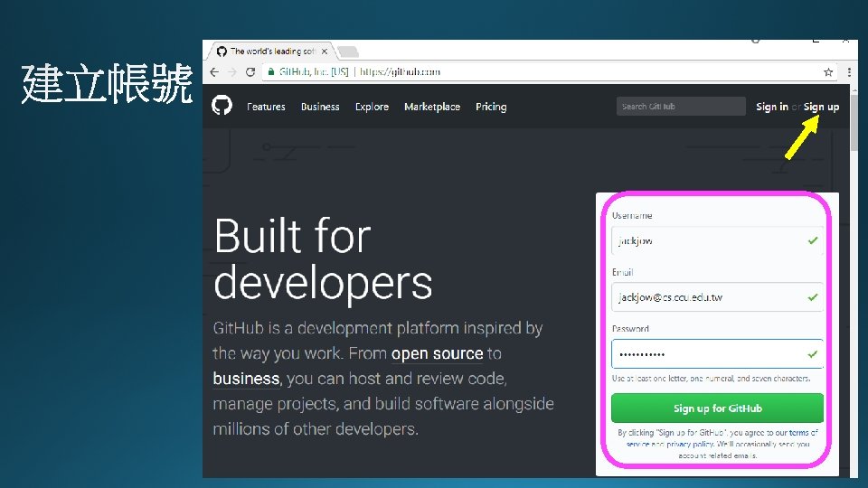The image size is (868, 488).
Task: Follow the business link in description
Action: [246, 379]
